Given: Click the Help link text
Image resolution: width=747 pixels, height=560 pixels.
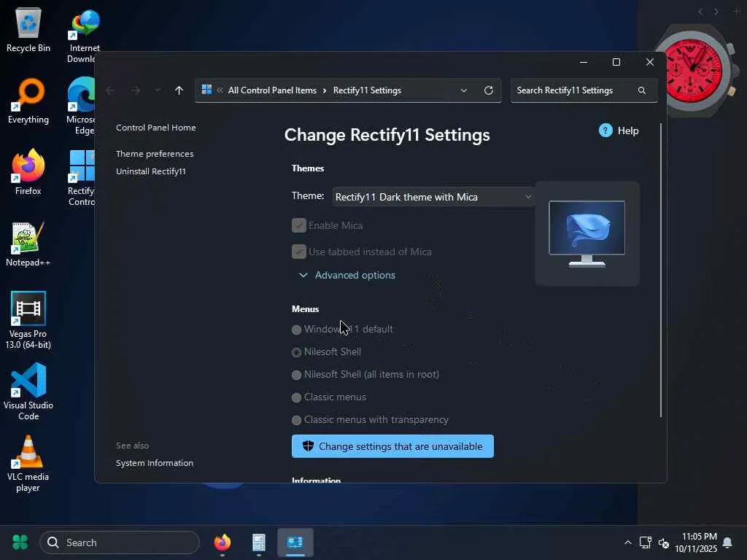Looking at the screenshot, I should click(628, 131).
